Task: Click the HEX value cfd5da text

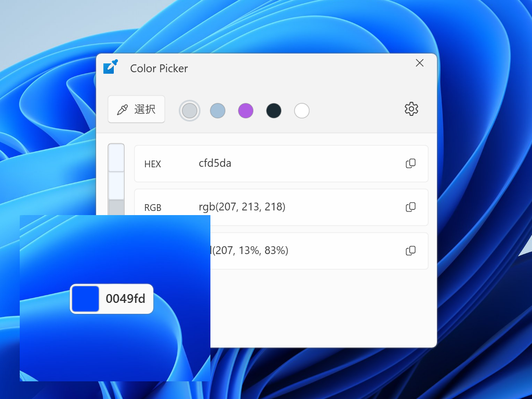Action: point(215,163)
